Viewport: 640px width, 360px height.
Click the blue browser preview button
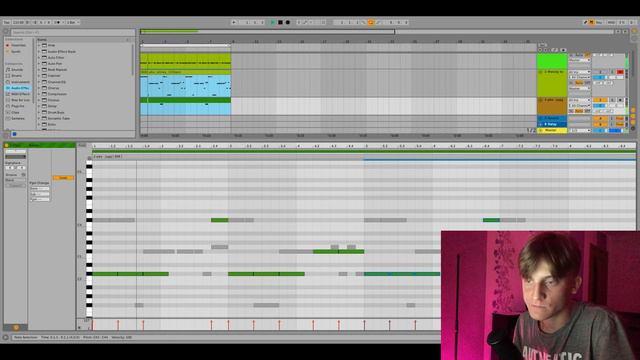coord(14,134)
